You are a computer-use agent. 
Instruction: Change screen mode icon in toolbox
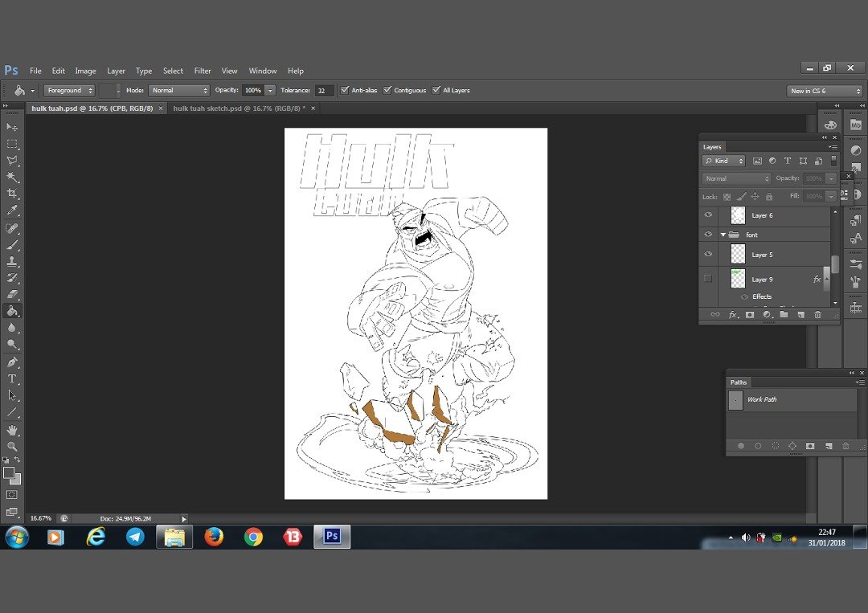click(x=11, y=512)
